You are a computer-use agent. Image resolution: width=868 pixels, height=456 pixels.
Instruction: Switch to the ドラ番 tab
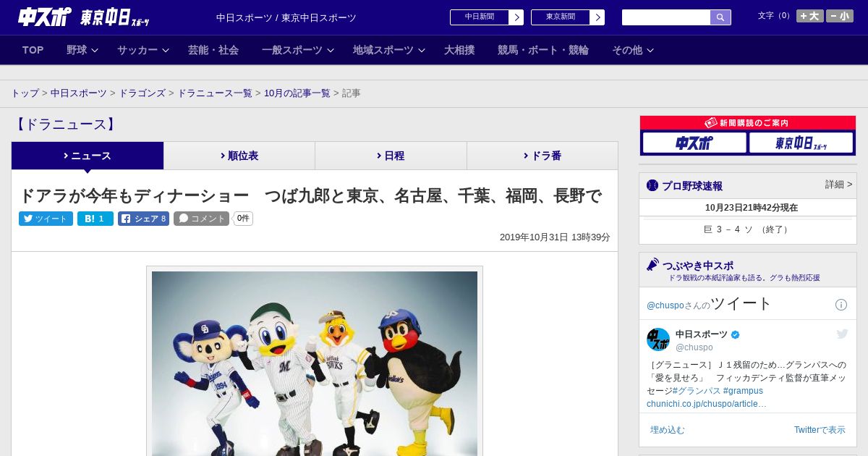coord(542,156)
